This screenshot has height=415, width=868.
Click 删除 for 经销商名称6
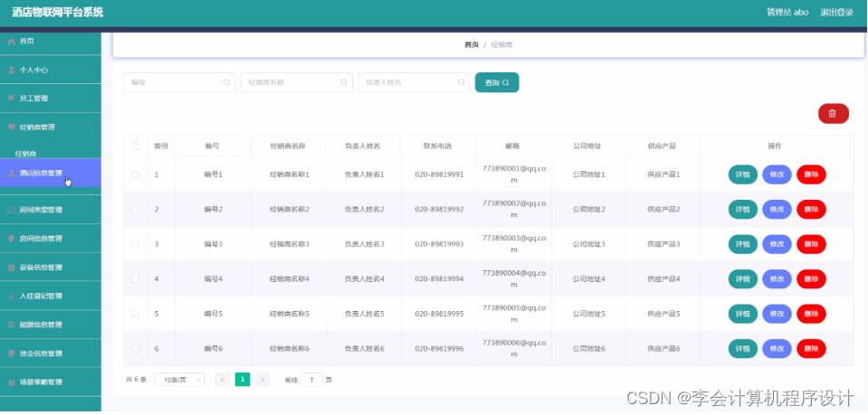pyautogui.click(x=811, y=349)
